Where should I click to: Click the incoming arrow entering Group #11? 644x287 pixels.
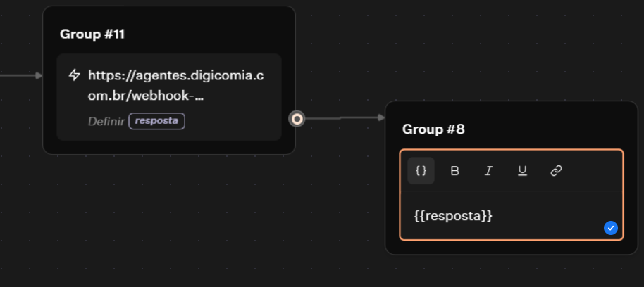tap(21, 75)
